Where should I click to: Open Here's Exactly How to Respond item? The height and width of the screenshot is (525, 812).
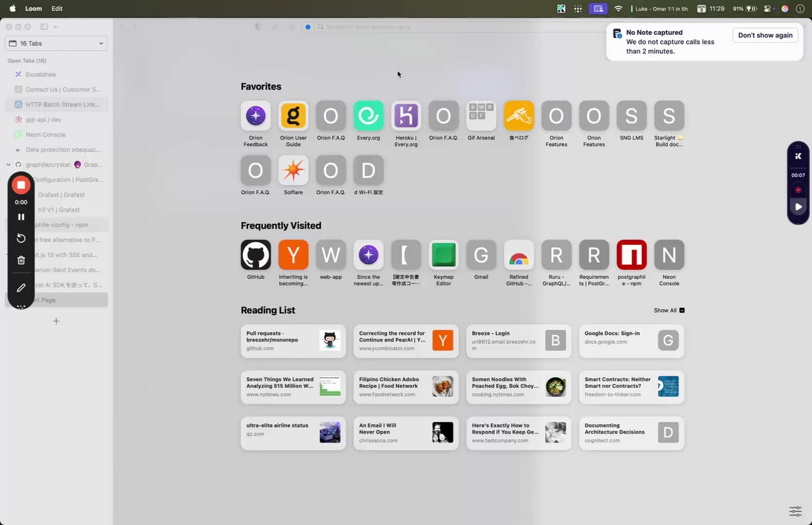[x=519, y=433]
